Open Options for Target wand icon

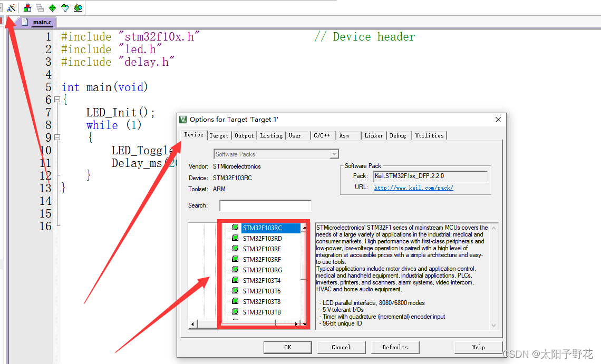pos(12,7)
